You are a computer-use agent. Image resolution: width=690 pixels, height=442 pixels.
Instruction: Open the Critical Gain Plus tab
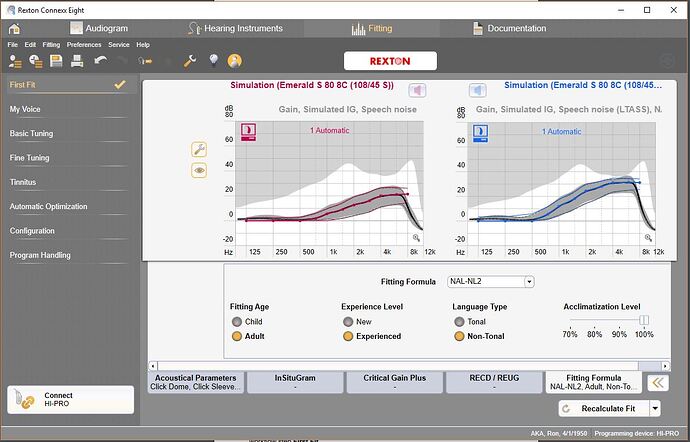click(395, 382)
